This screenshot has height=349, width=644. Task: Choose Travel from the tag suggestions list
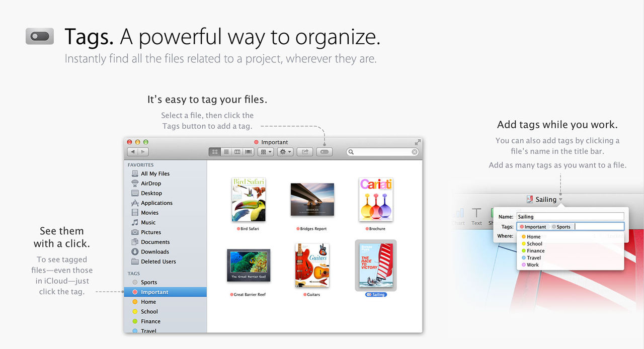[533, 258]
